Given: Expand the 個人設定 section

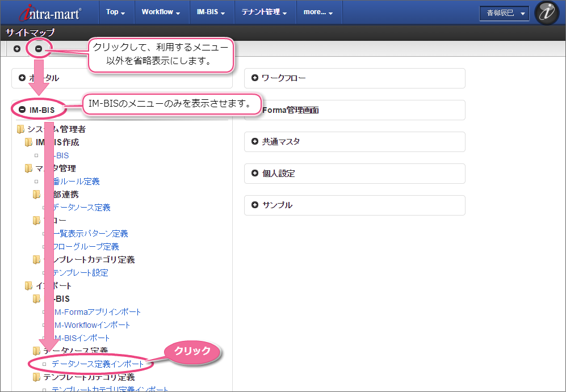Looking at the screenshot, I should (x=255, y=173).
